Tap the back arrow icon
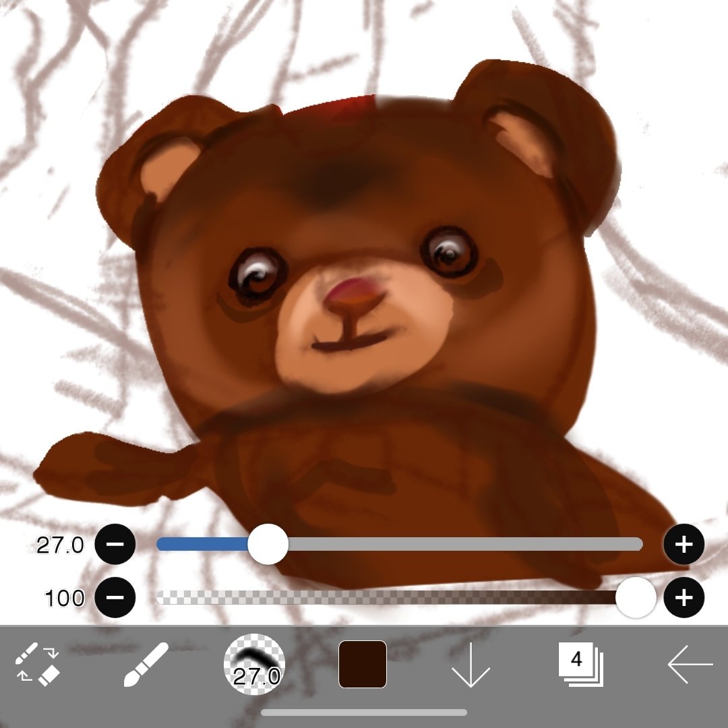The height and width of the screenshot is (728, 728). coord(690,665)
